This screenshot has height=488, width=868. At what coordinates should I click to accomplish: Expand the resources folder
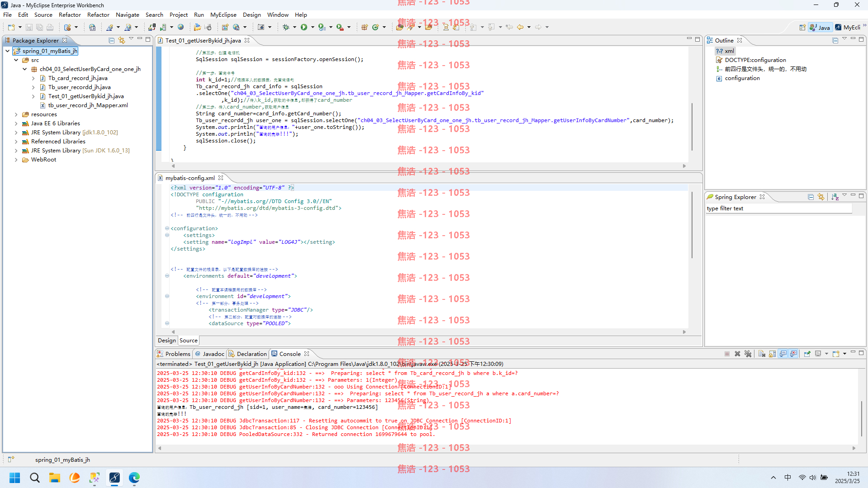(x=16, y=114)
